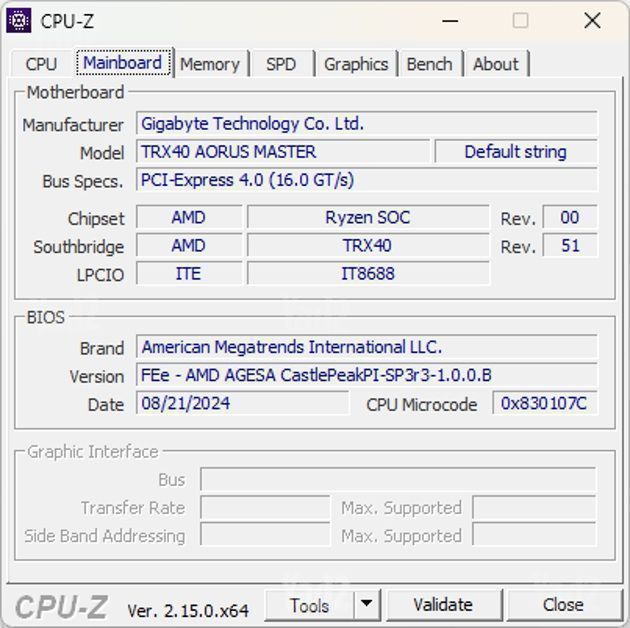Click the empty Graphic Interface Bus field
The image size is (630, 628).
click(x=398, y=479)
